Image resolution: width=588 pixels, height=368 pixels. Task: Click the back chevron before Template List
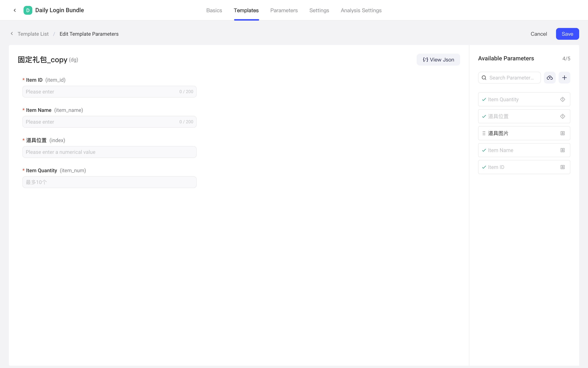coord(12,34)
